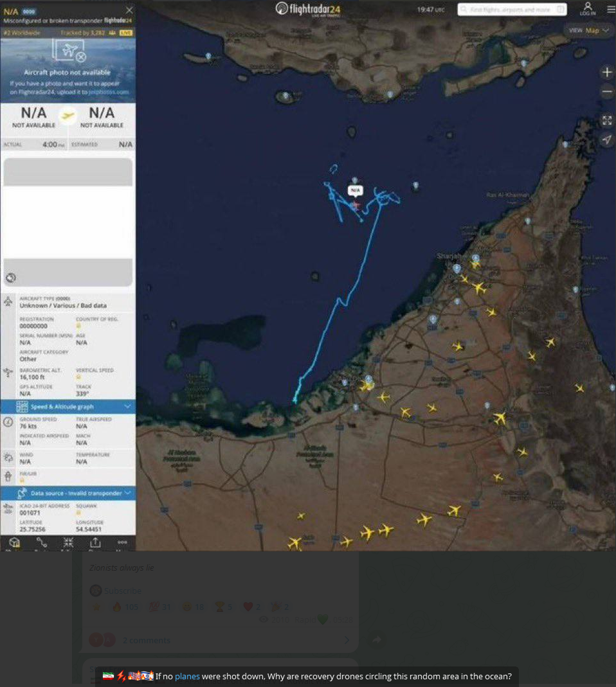Click inside the flight search box
Image resolution: width=616 pixels, height=687 pixels.
click(x=512, y=9)
